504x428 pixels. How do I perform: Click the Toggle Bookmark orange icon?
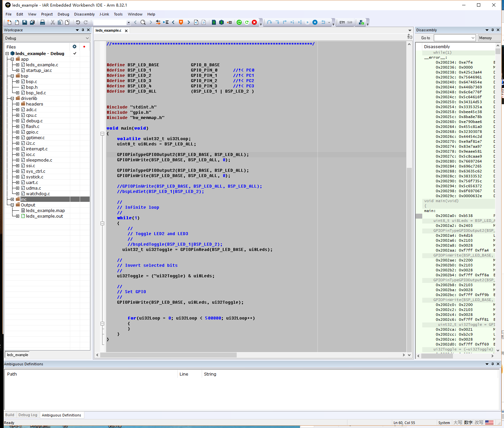[x=181, y=22]
